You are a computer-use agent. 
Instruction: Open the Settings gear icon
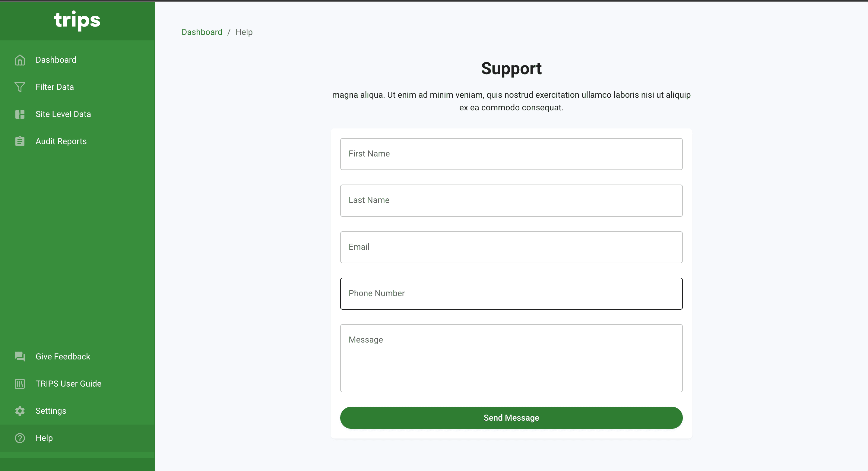click(20, 411)
